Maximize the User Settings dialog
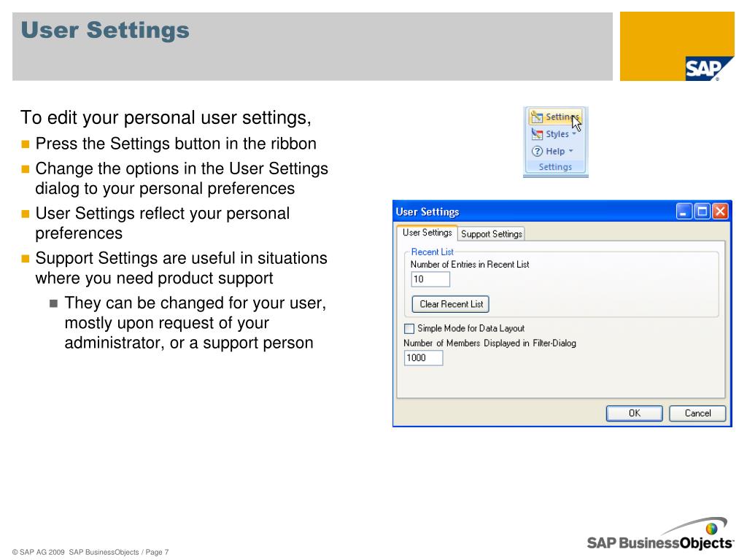The image size is (747, 560). pos(703,211)
